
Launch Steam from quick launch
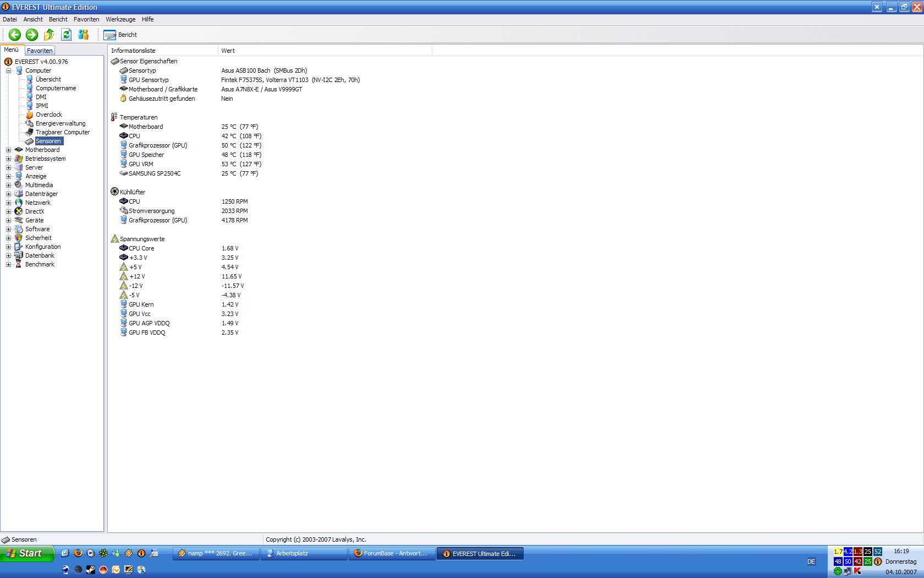(x=90, y=570)
